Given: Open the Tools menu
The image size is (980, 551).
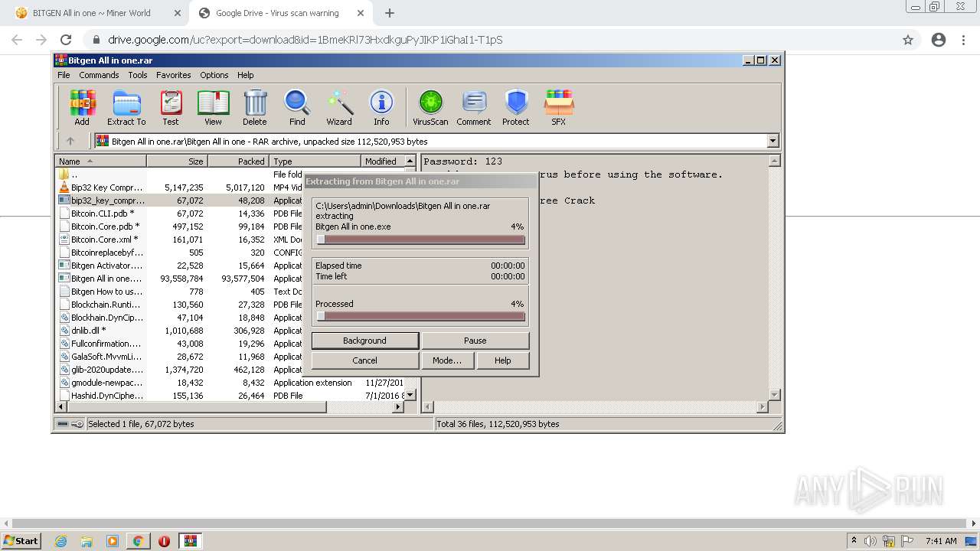Looking at the screenshot, I should [138, 75].
